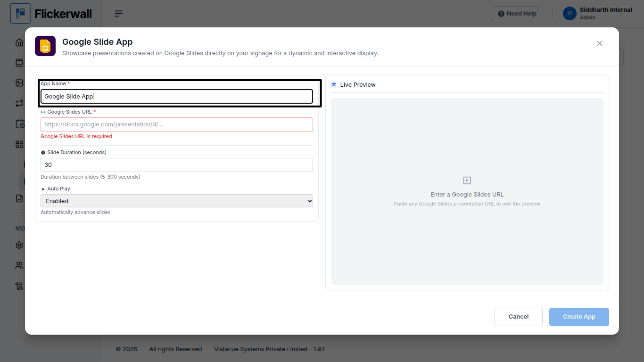644x362 pixels.
Task: Focus the App Name input field
Action: tap(177, 96)
